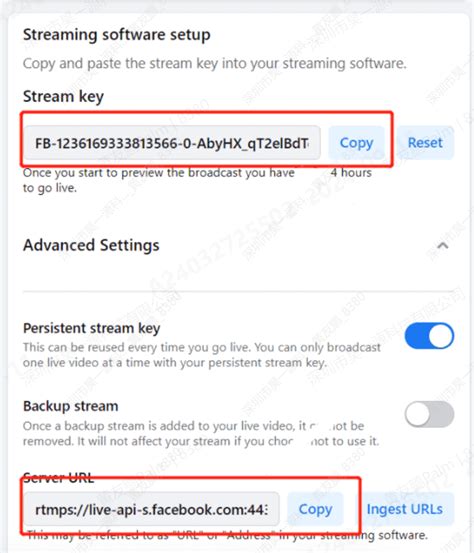Click the Backup stream label
Image resolution: width=474 pixels, height=553 pixels.
71,406
